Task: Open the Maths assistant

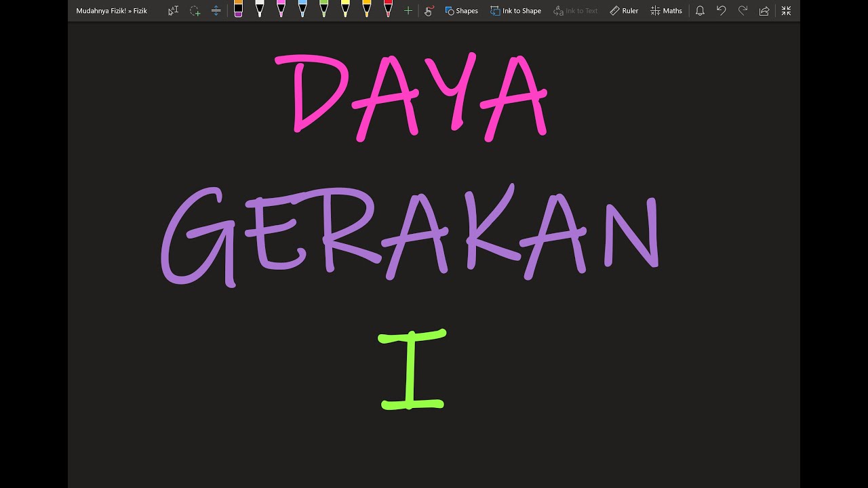Action: tap(666, 11)
